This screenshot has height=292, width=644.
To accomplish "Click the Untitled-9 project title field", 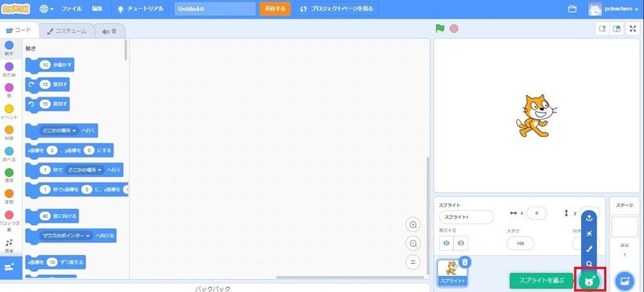I will [x=215, y=9].
